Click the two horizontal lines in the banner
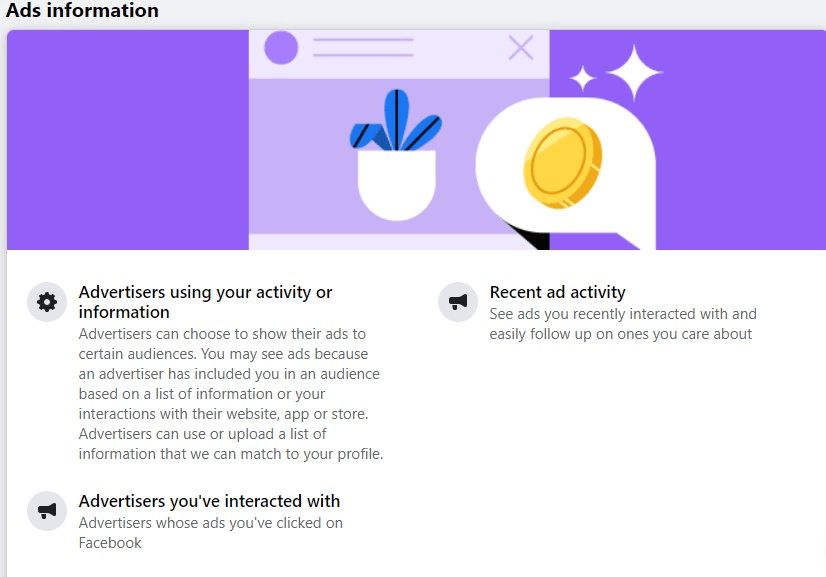 click(363, 47)
